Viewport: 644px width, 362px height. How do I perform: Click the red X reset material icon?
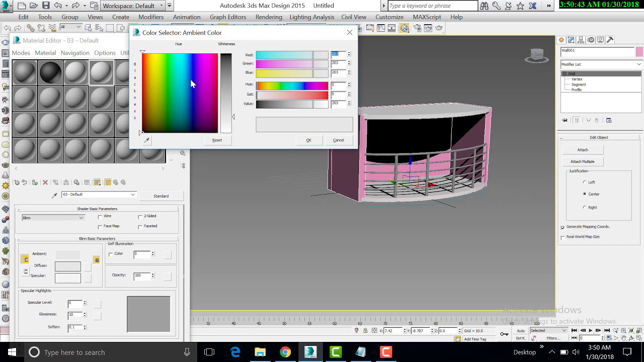point(45,183)
